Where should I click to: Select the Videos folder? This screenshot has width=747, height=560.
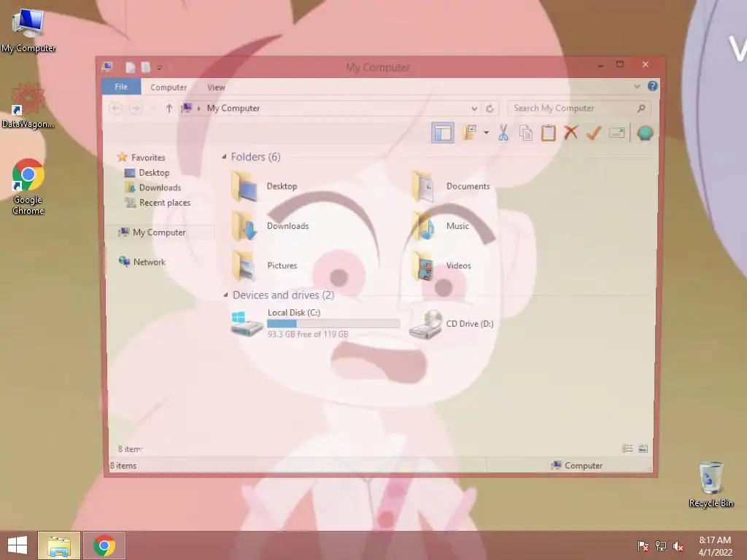pyautogui.click(x=441, y=265)
